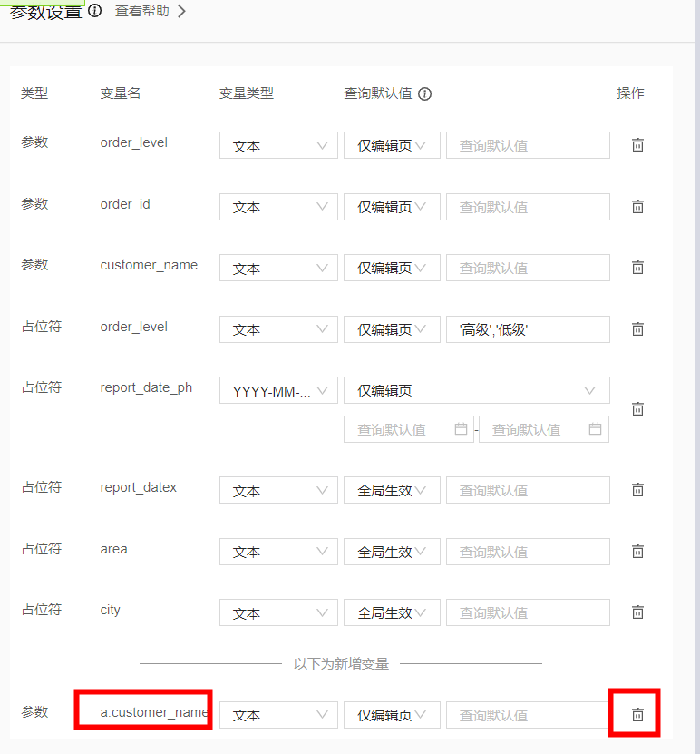Delete the customer_name parameter row

pyautogui.click(x=637, y=268)
